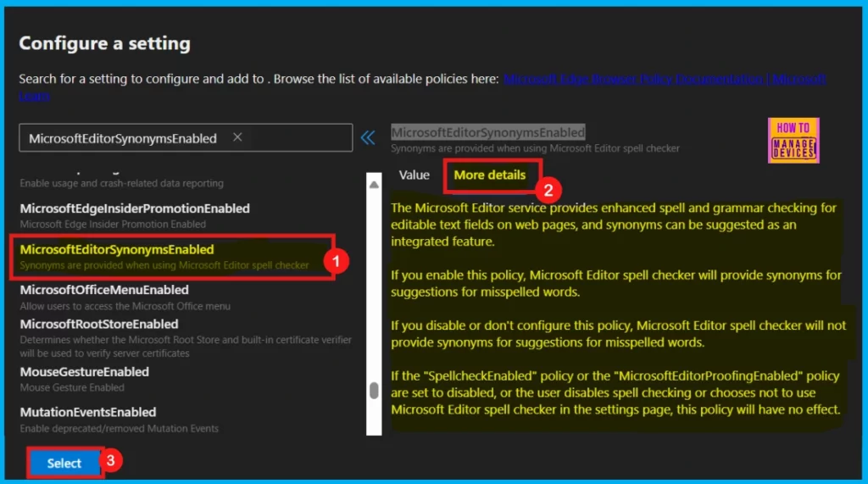Click the settings list scrollbar thumb
868x484 pixels.
coord(374,391)
